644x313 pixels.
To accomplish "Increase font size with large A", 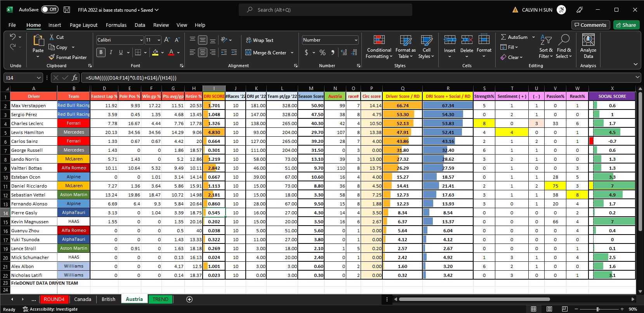I will [167, 40].
